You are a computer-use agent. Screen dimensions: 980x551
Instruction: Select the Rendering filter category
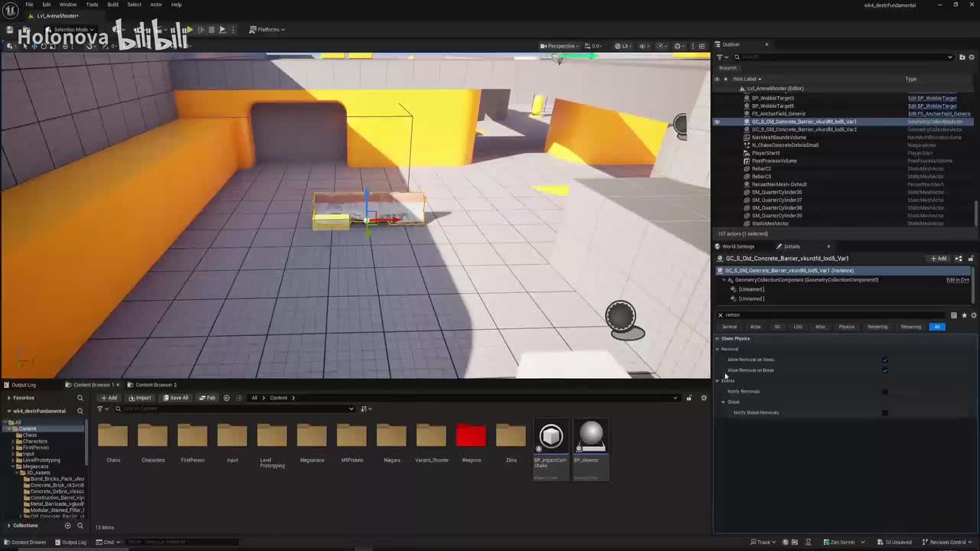(877, 327)
